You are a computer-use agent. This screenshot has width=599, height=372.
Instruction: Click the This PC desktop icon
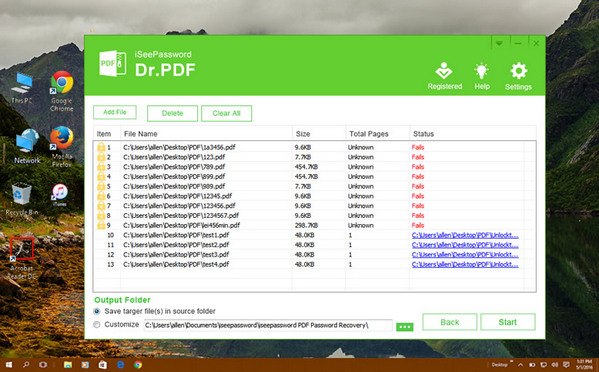[x=22, y=87]
